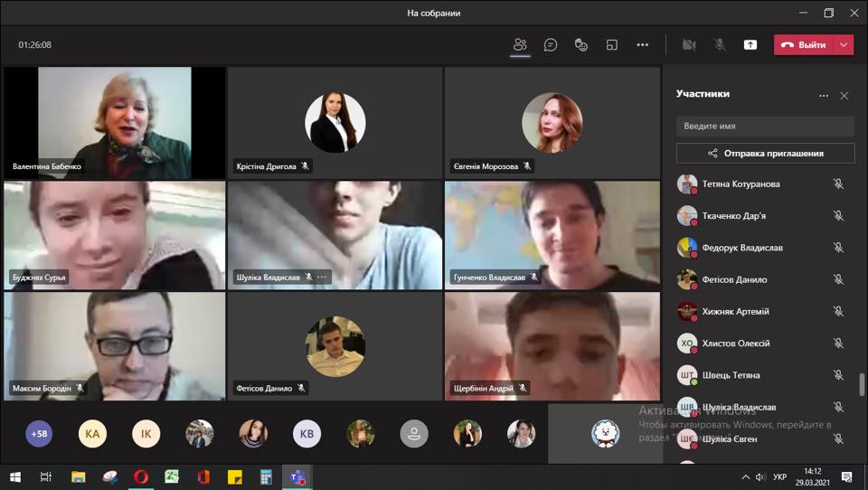Open the breakout rooms icon
The image size is (868, 490).
(x=612, y=45)
